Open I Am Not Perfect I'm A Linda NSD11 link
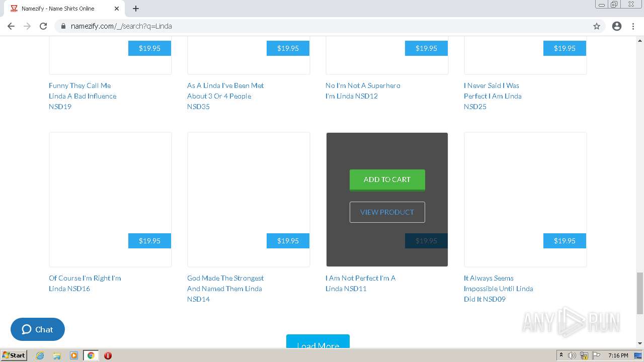Viewport: 644px width, 362px height. point(360,283)
